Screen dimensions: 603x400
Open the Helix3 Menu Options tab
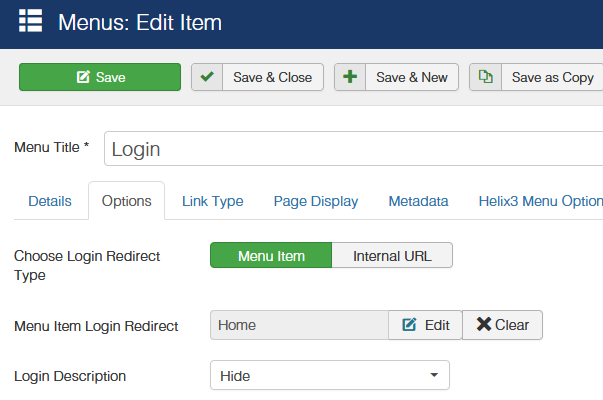pyautogui.click(x=540, y=201)
